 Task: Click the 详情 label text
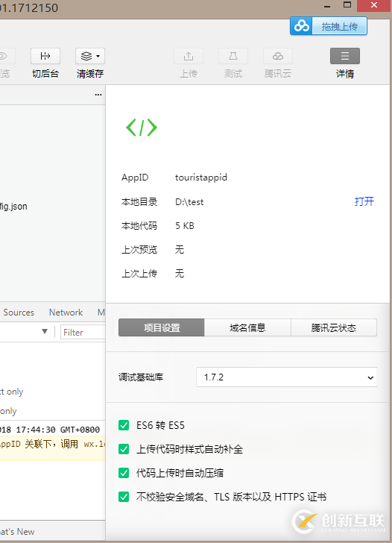[345, 74]
